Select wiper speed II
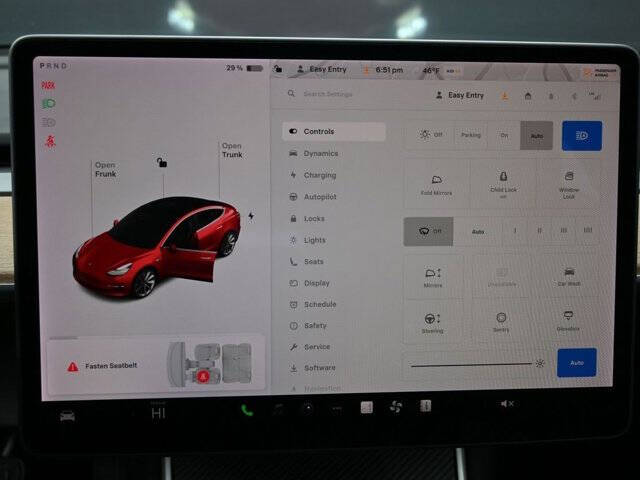 pos(539,231)
